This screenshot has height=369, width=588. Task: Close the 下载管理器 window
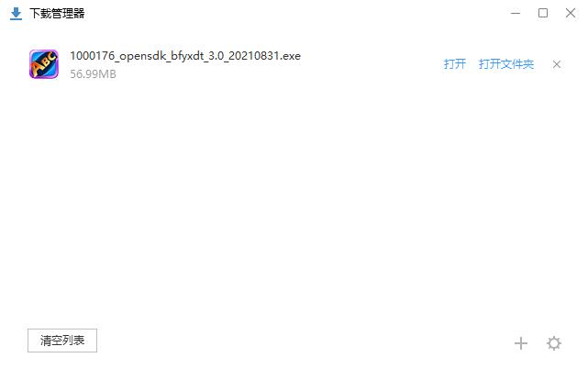click(571, 13)
